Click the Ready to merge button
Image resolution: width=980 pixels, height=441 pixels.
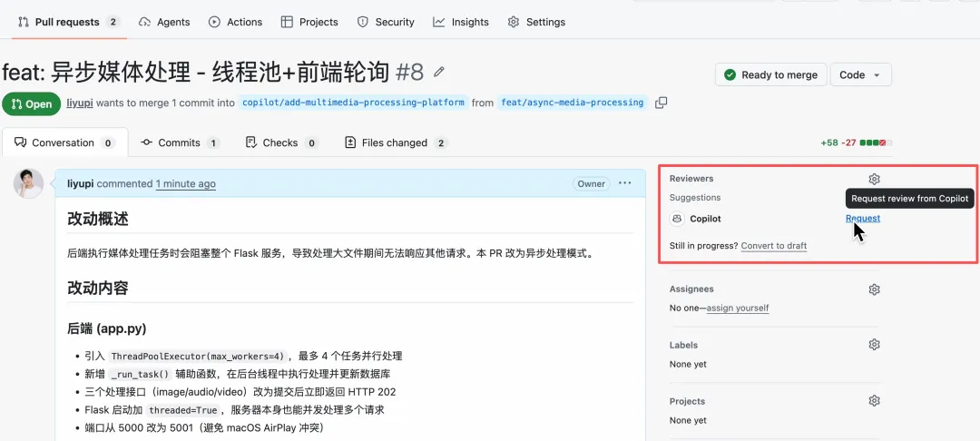pos(770,75)
